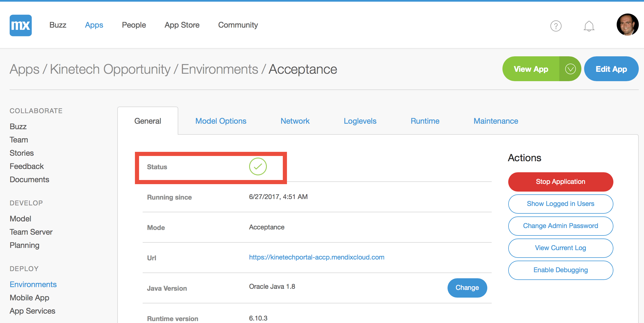Toggle Stop Application action
Screen dimensions: 644x323
560,182
